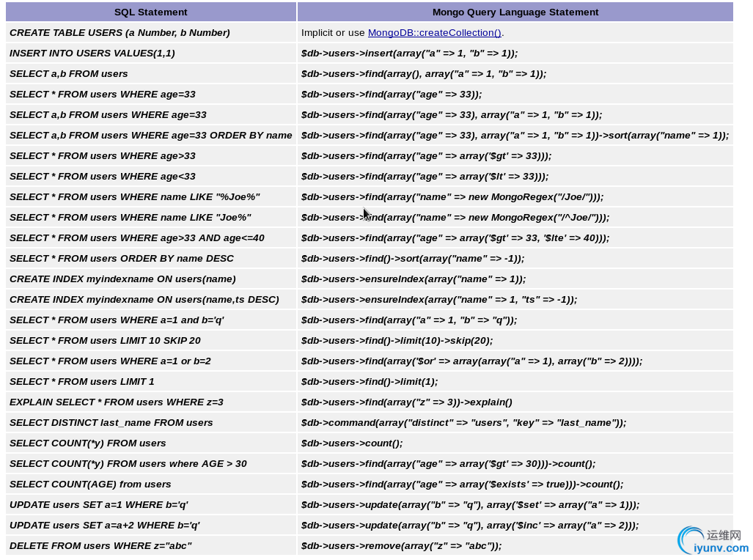The width and height of the screenshot is (753, 560).
Task: Select 'SELECT * FROM users WHERE age=33'
Action: 151,94
